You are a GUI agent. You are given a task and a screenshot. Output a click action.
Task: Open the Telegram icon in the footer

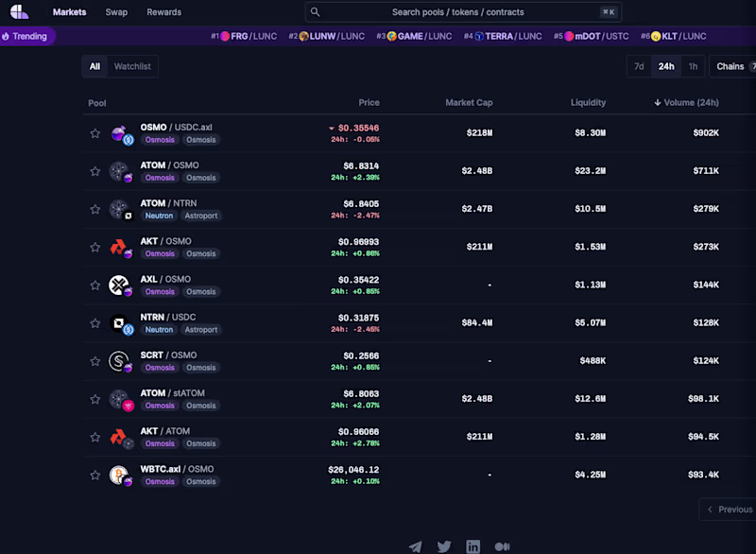tap(415, 546)
